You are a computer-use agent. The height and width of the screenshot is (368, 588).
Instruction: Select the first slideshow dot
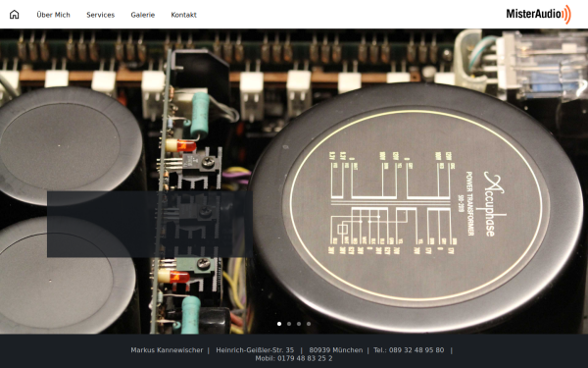pyautogui.click(x=279, y=324)
